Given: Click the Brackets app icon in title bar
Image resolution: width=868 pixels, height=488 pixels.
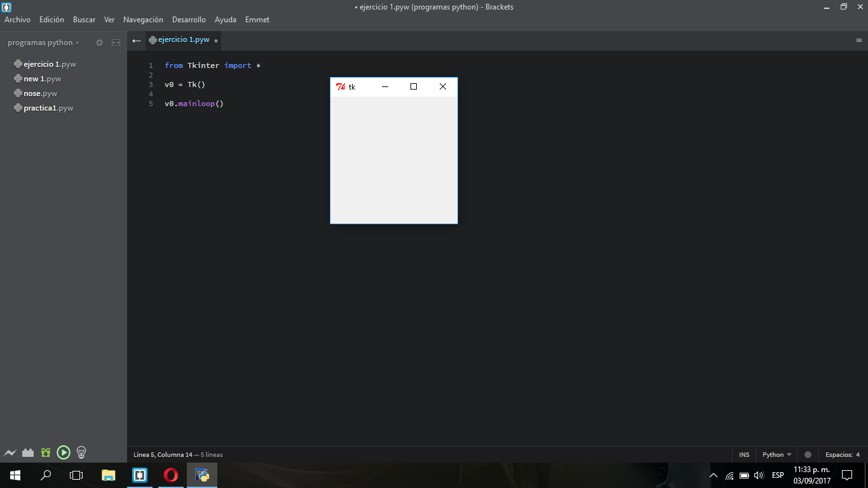Looking at the screenshot, I should (x=7, y=7).
